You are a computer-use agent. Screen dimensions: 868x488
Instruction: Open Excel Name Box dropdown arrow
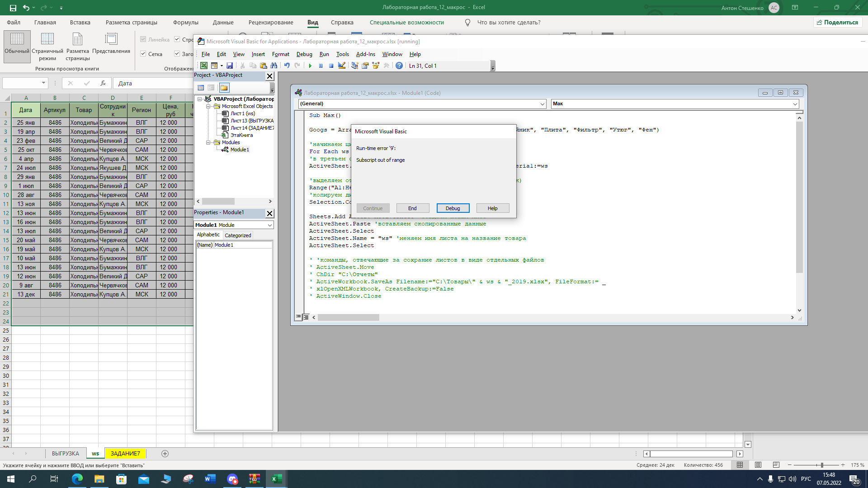point(43,83)
